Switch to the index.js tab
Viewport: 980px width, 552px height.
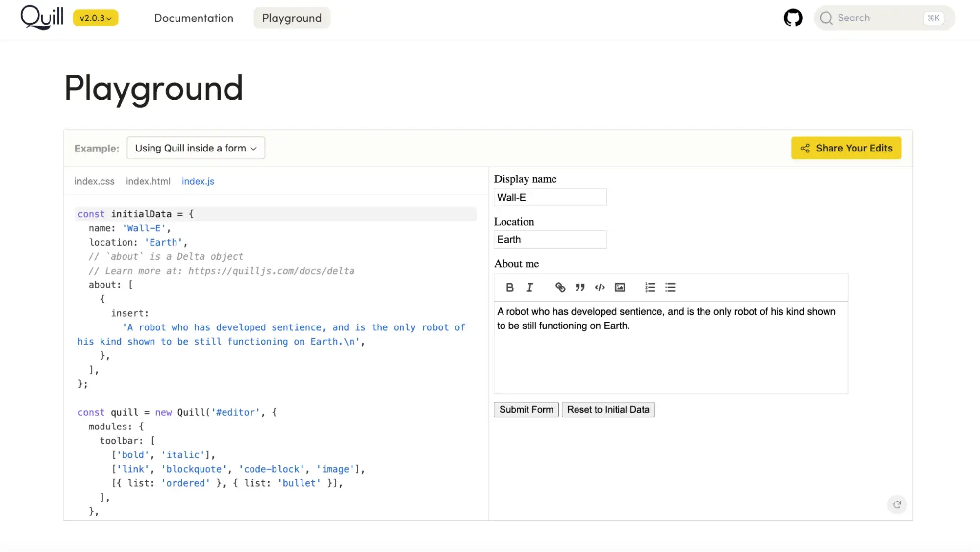click(x=198, y=181)
